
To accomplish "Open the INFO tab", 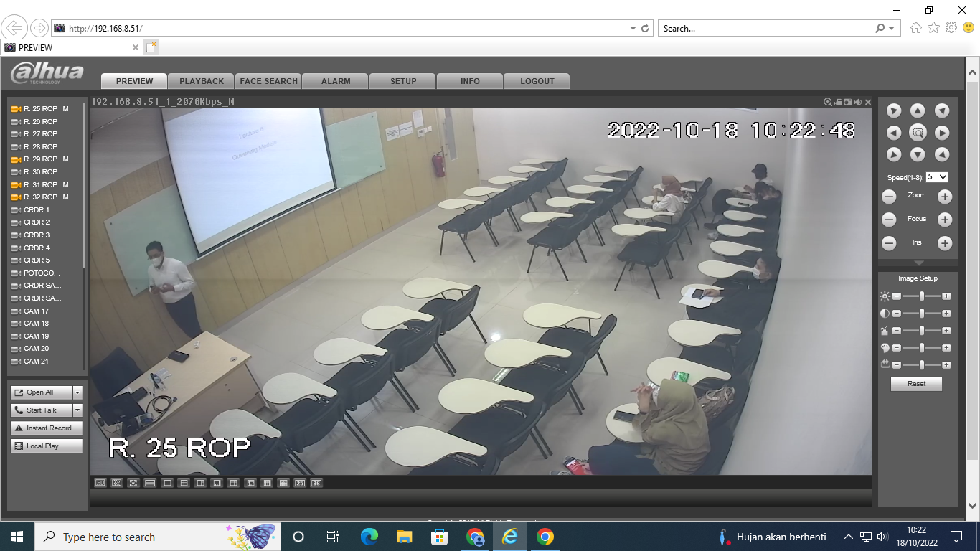I will tap(470, 81).
